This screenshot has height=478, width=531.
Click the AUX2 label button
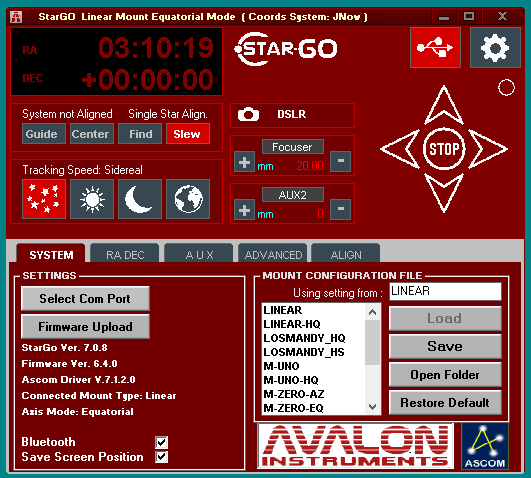click(x=293, y=195)
